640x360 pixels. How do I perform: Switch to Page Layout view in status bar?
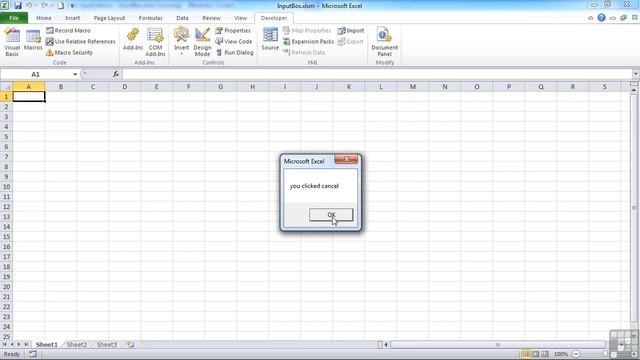536,354
